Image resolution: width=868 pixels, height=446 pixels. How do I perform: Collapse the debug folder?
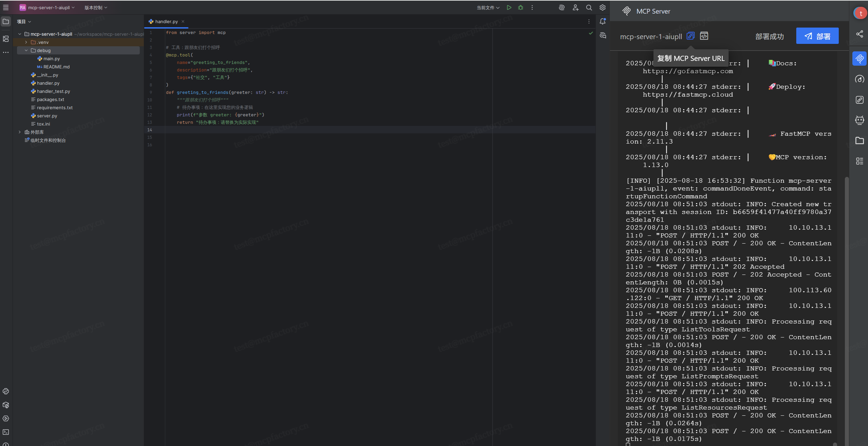[26, 50]
